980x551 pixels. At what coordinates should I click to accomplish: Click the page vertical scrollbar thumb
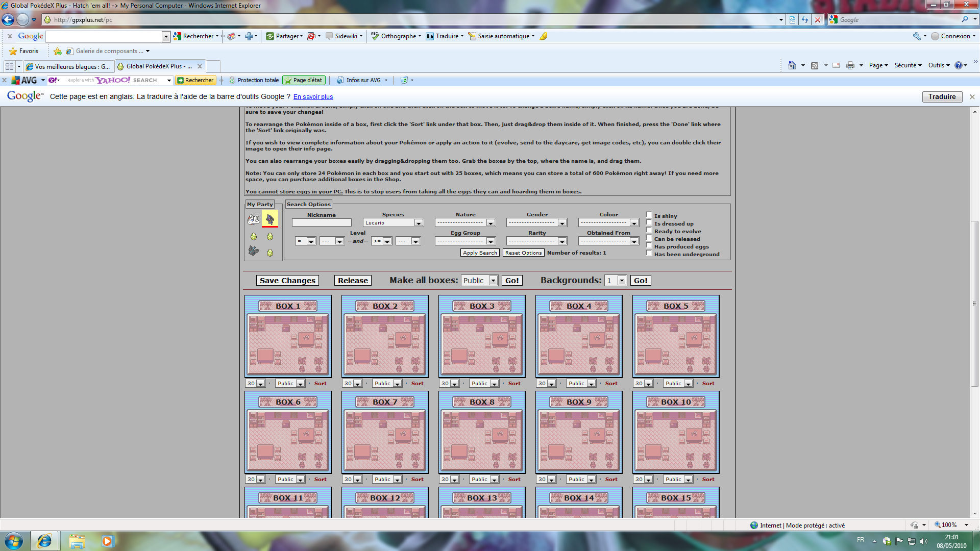click(975, 304)
